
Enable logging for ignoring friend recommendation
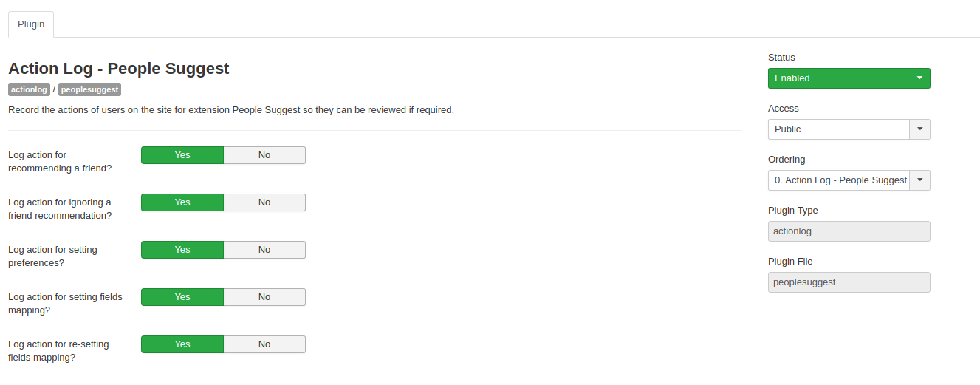(x=182, y=202)
